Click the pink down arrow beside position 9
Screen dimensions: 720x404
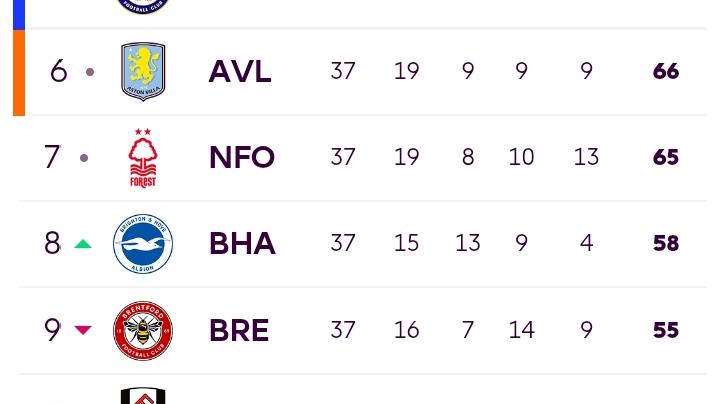click(83, 330)
